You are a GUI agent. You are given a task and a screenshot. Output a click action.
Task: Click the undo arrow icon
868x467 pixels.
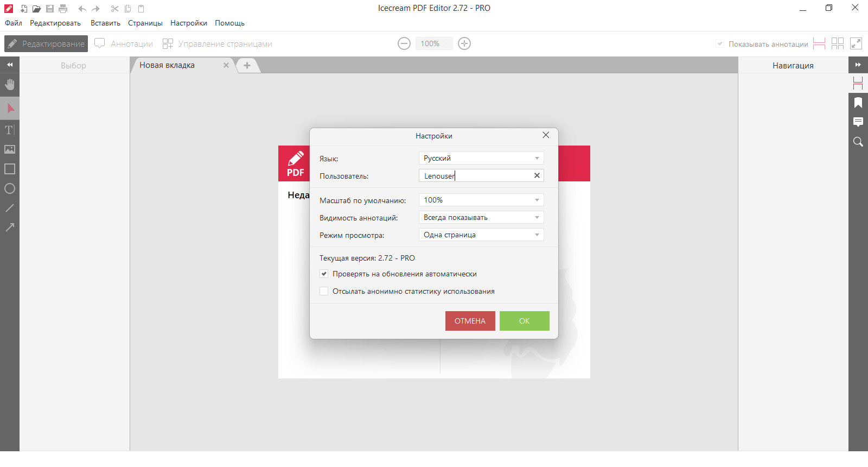82,9
